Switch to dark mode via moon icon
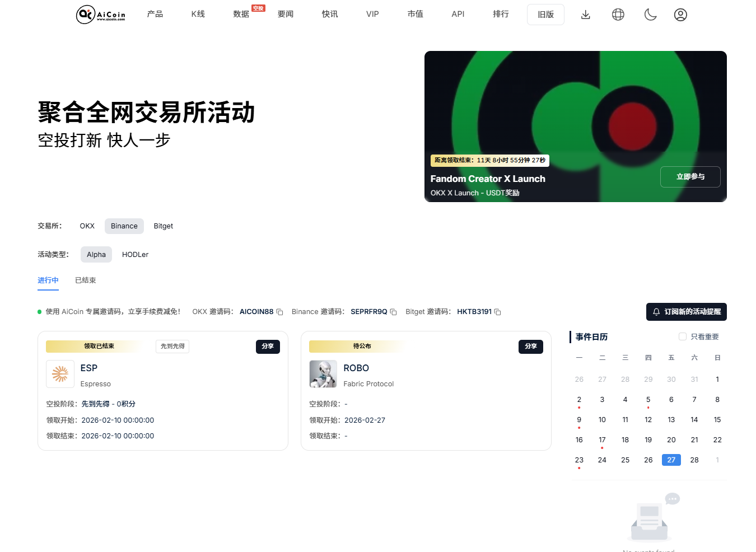Image resolution: width=756 pixels, height=552 pixels. point(650,15)
